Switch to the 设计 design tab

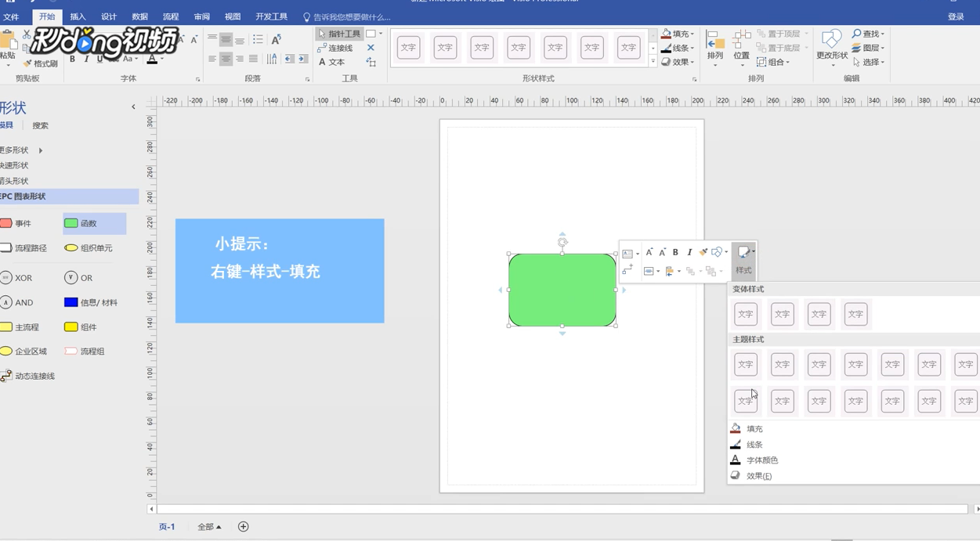coord(109,16)
